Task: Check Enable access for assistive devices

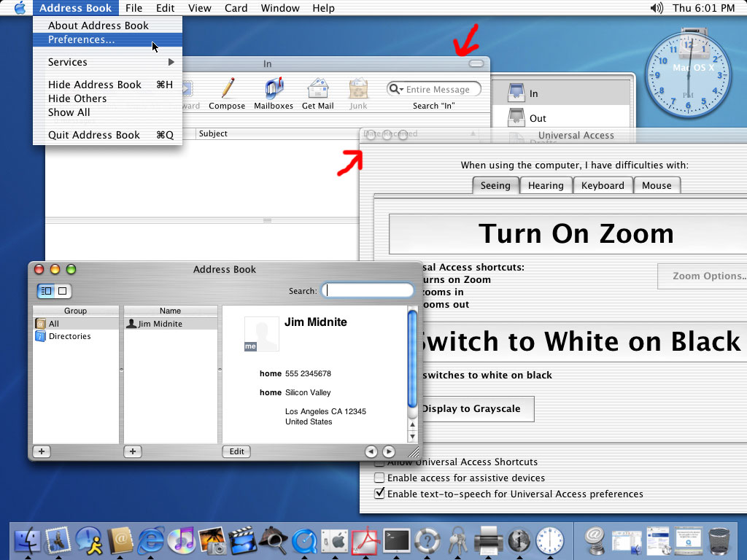Action: pyautogui.click(x=379, y=478)
